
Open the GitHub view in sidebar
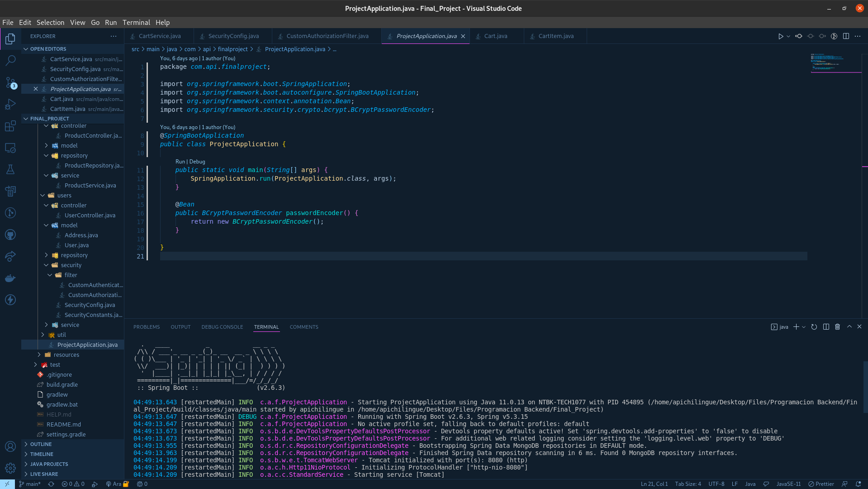point(10,235)
